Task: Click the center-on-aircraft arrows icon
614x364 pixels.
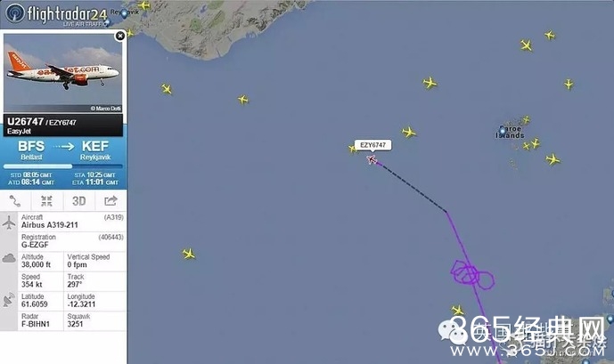Action: point(46,201)
